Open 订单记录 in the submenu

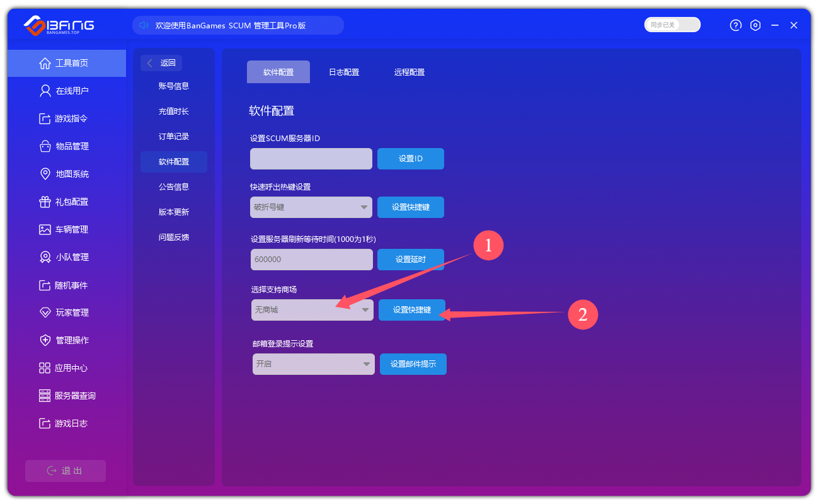pyautogui.click(x=174, y=137)
